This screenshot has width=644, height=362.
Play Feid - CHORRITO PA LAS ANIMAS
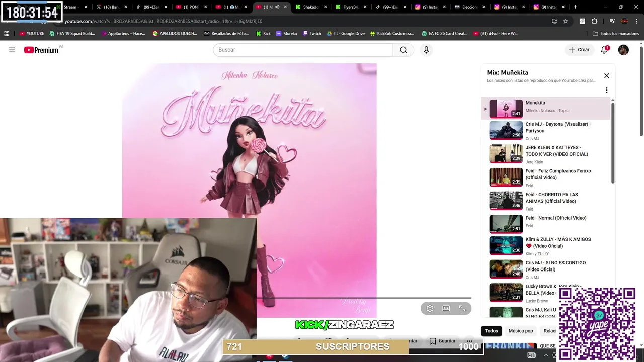pyautogui.click(x=546, y=201)
